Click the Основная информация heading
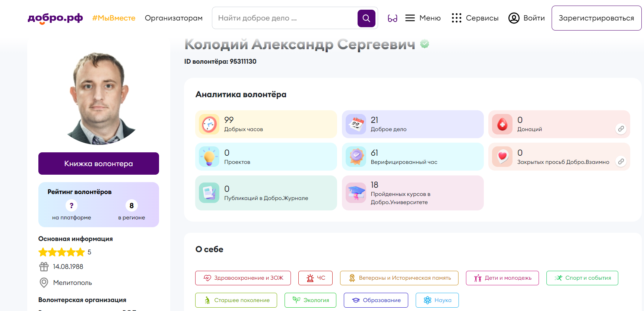Viewport: 644px width, 311px height. point(76,239)
